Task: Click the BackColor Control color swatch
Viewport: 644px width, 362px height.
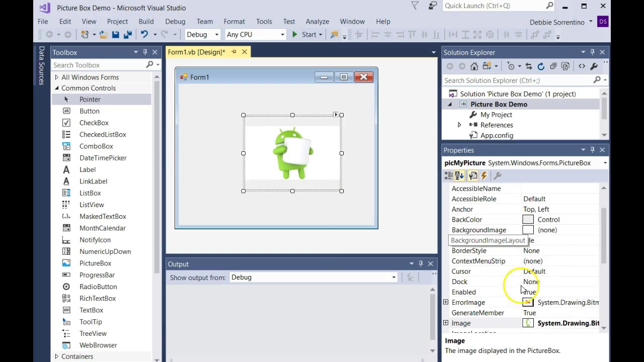Action: (x=528, y=220)
